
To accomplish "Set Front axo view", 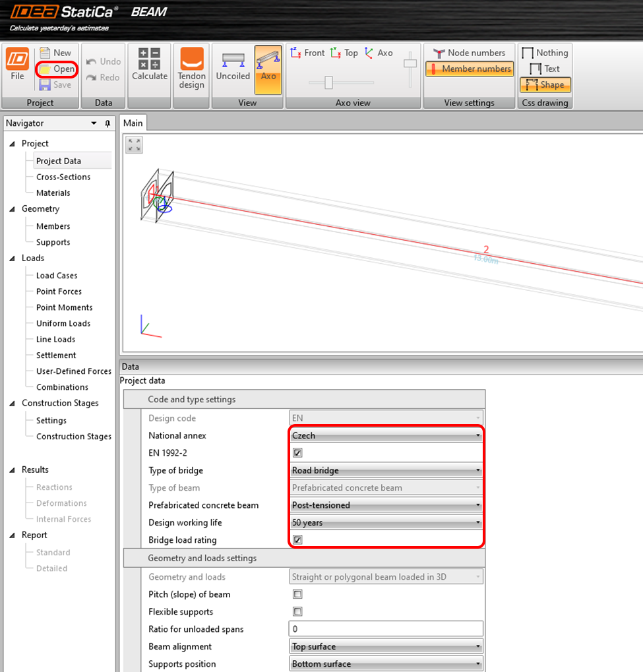I will pyautogui.click(x=308, y=53).
